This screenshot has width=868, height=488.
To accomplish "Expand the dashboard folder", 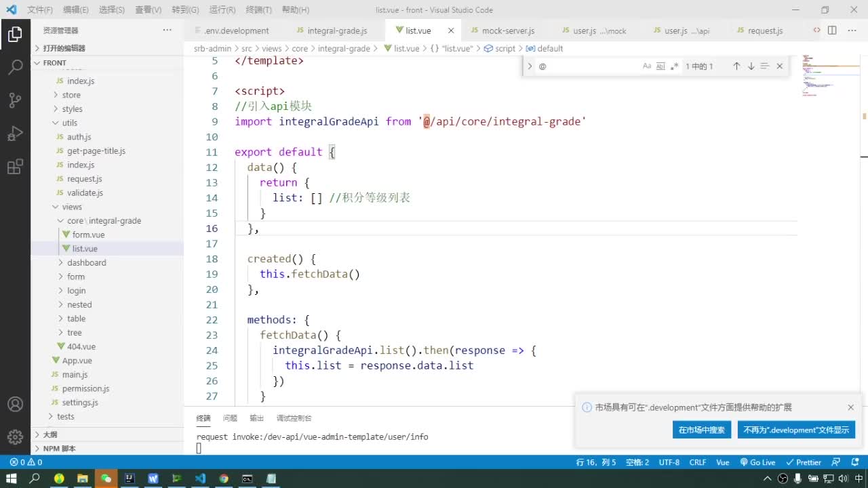I will click(107, 262).
